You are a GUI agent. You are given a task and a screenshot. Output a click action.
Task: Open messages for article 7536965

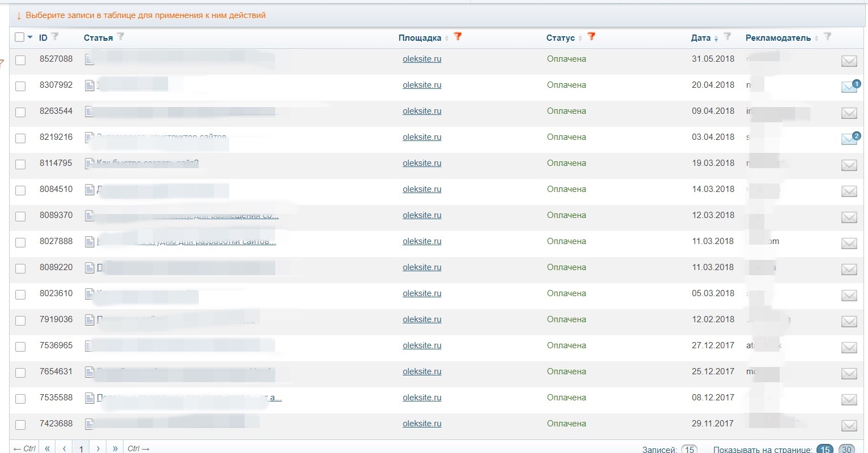click(x=849, y=348)
